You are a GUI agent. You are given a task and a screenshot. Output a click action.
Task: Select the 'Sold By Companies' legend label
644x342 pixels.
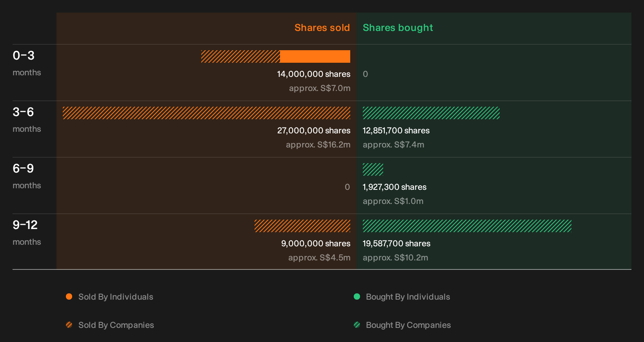(116, 325)
